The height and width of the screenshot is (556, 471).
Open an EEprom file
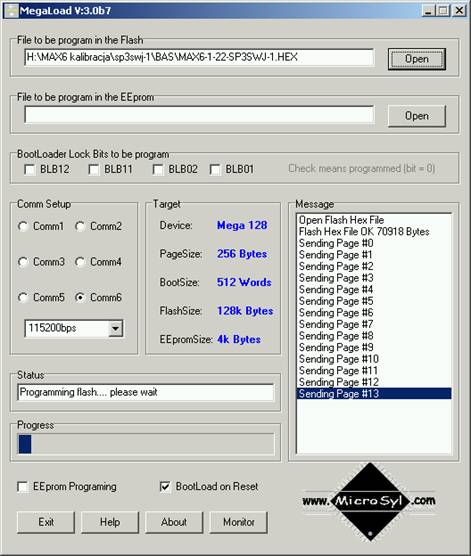click(416, 116)
